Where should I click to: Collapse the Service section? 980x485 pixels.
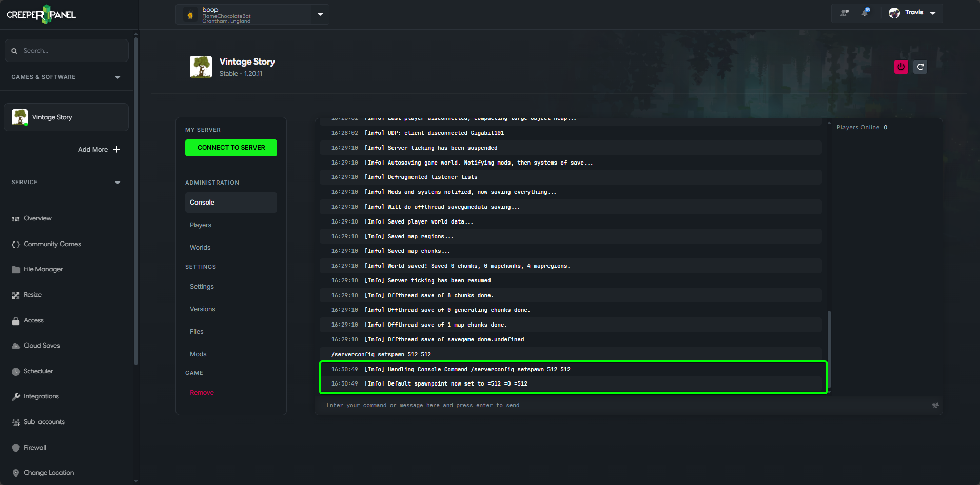[x=117, y=183]
